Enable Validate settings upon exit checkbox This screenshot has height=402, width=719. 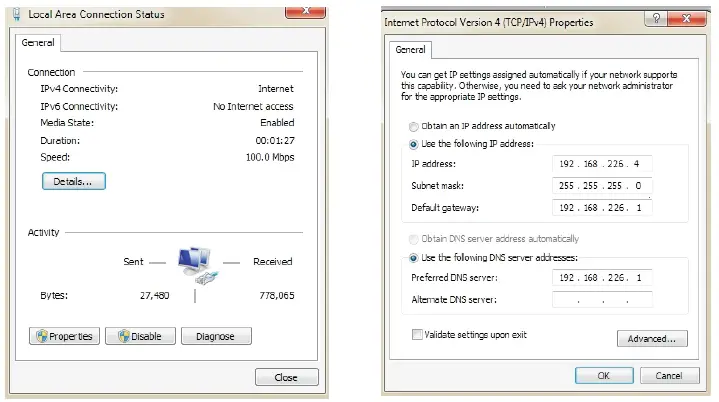coord(417,334)
